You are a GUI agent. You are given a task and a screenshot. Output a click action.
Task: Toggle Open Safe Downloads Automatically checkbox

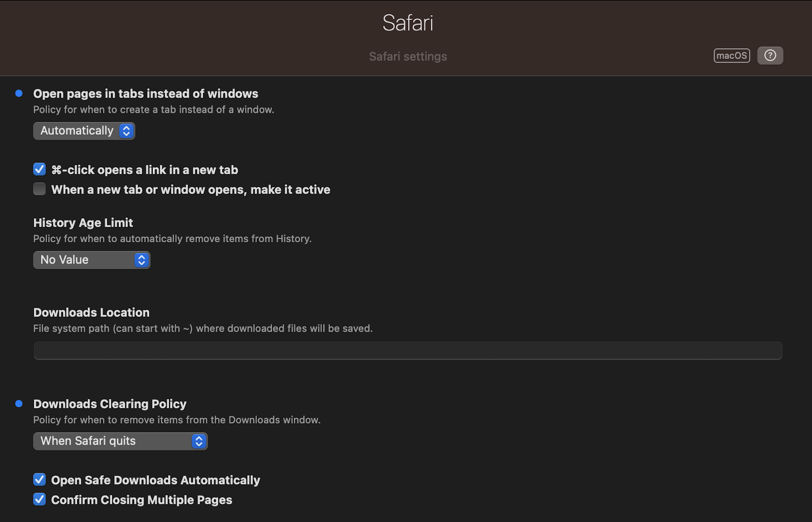click(x=40, y=479)
